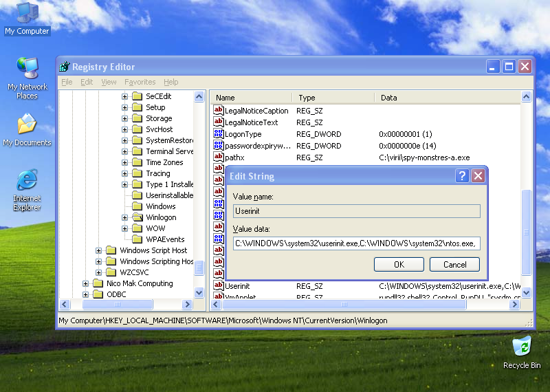The height and width of the screenshot is (392, 550).
Task: Click the Userinit string value icon in list
Action: 218,286
